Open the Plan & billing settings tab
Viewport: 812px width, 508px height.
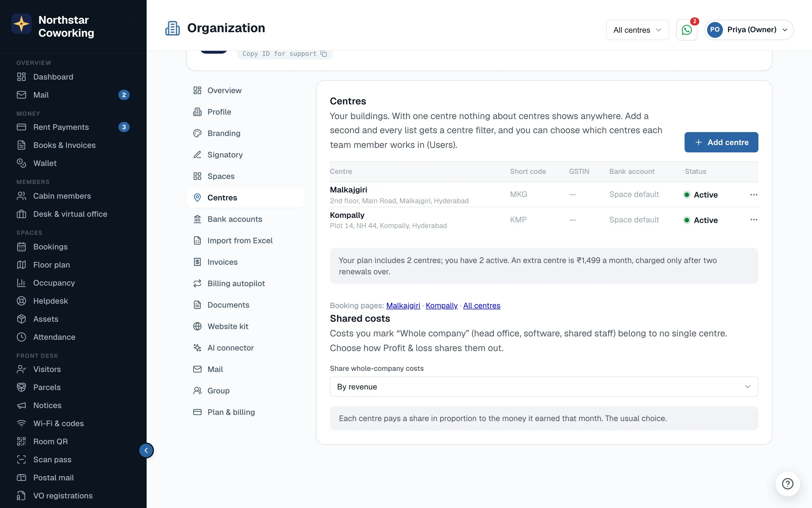[x=245, y=412]
